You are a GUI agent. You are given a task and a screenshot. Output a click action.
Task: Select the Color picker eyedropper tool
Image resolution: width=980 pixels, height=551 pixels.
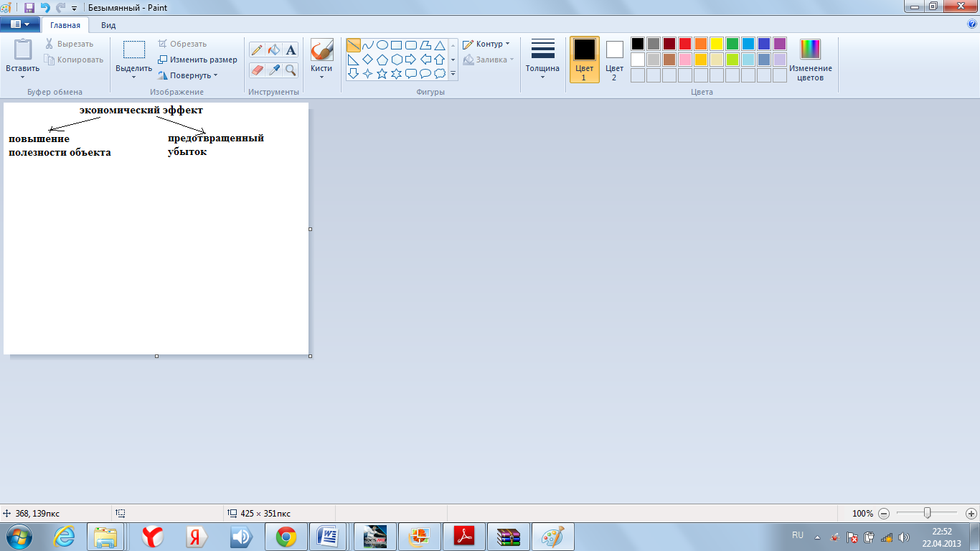pyautogui.click(x=273, y=70)
